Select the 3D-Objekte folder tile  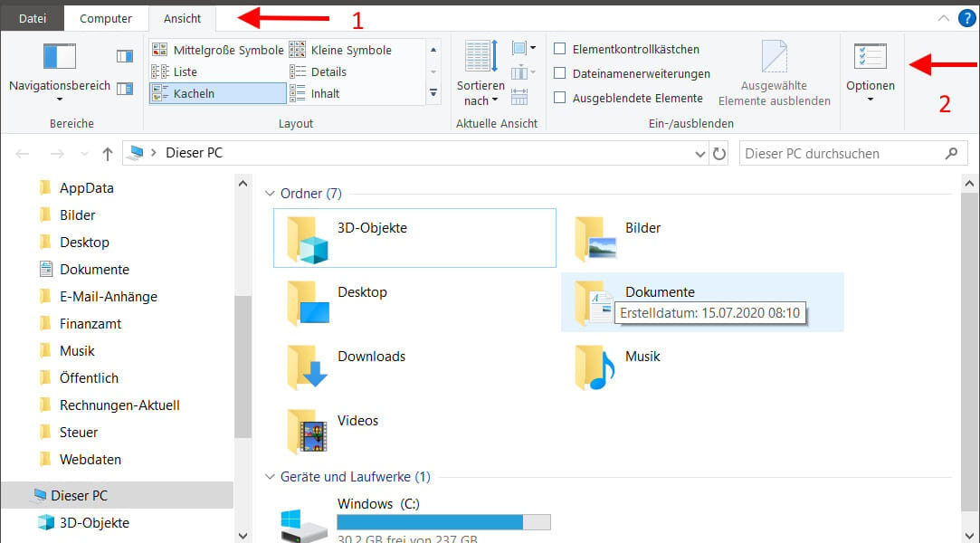tap(414, 238)
